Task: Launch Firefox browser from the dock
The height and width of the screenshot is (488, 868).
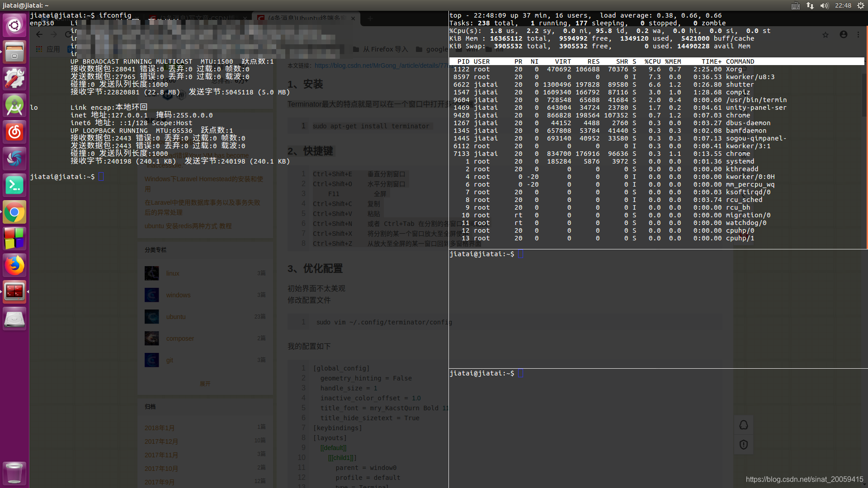Action: (x=14, y=265)
